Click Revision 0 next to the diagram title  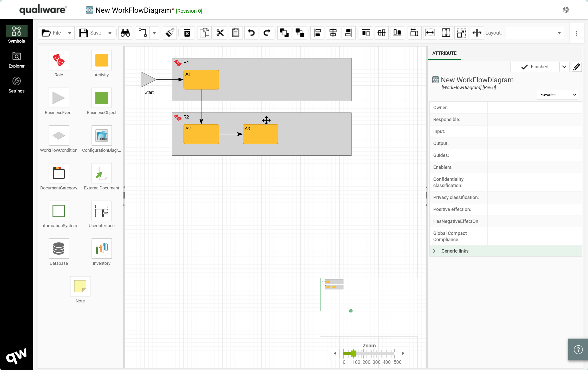(x=189, y=11)
